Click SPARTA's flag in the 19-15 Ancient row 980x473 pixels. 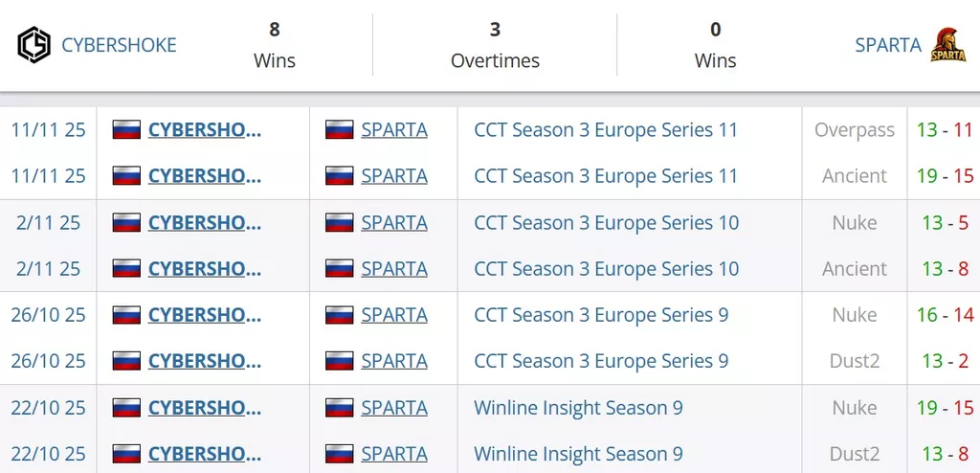[x=340, y=176]
